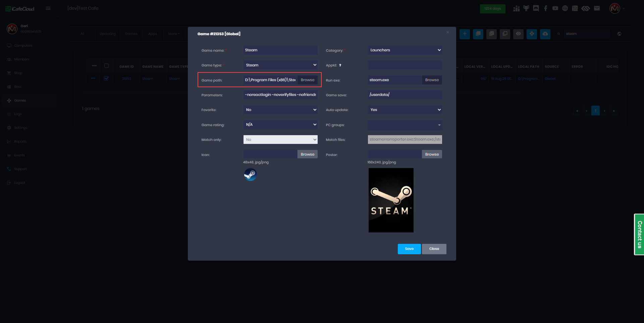Open the mail envelope icon
The height and width of the screenshot is (323, 644).
point(597,8)
